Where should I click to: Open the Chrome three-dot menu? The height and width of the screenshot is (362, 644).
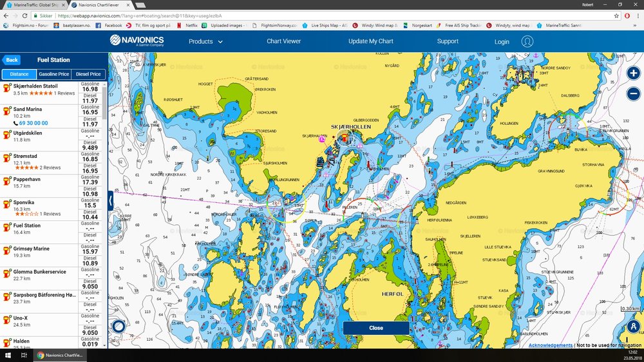(639, 15)
